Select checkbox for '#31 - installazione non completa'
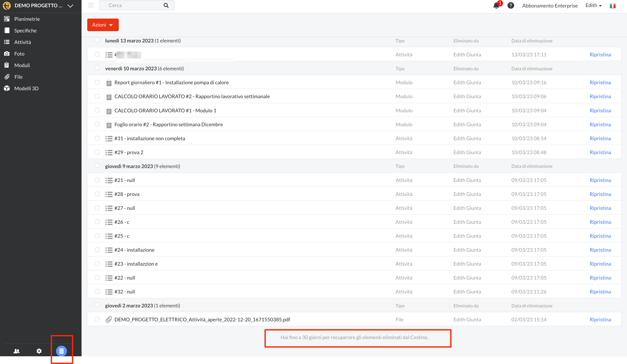 (x=97, y=138)
